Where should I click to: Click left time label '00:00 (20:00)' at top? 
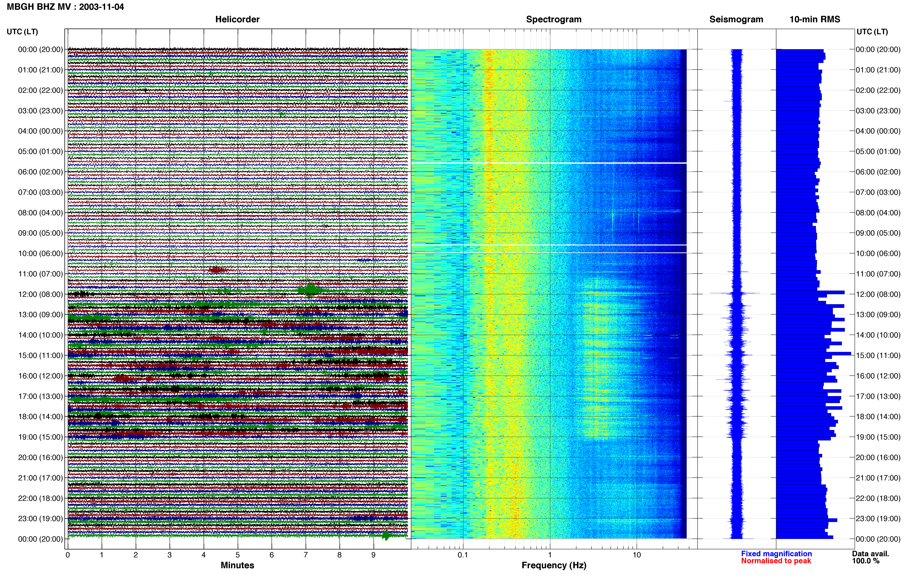(41, 49)
